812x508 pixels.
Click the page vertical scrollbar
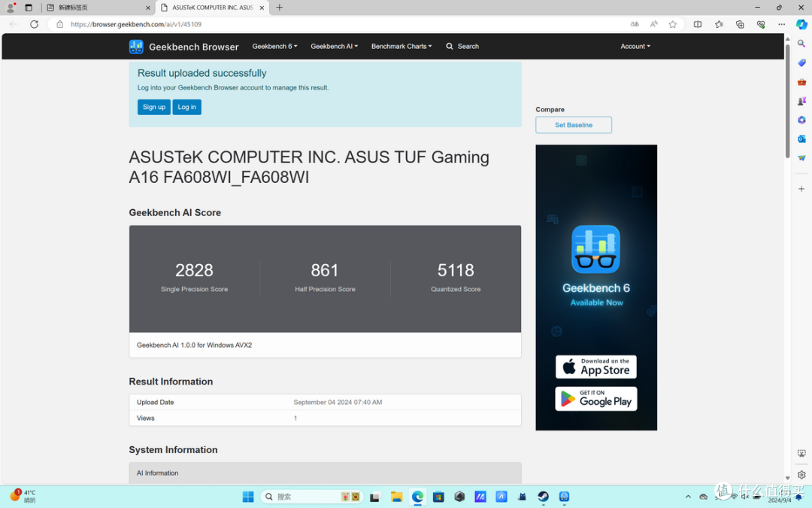point(788,99)
